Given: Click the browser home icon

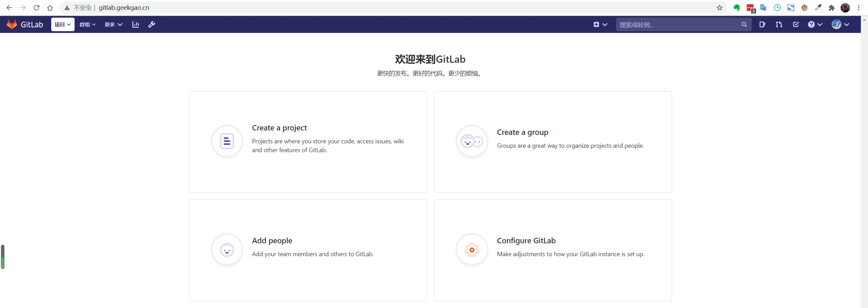Looking at the screenshot, I should click(x=50, y=7).
